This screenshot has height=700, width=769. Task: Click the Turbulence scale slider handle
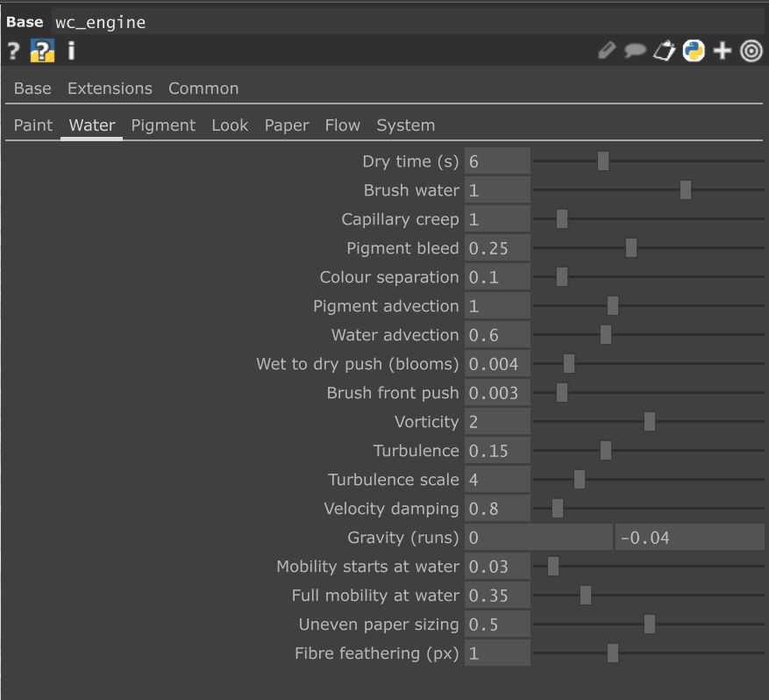[580, 479]
